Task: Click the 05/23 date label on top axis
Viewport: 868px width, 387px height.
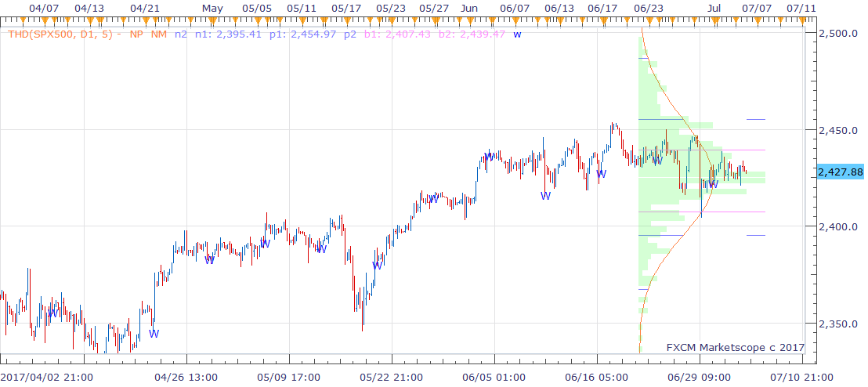Action: pos(390,9)
